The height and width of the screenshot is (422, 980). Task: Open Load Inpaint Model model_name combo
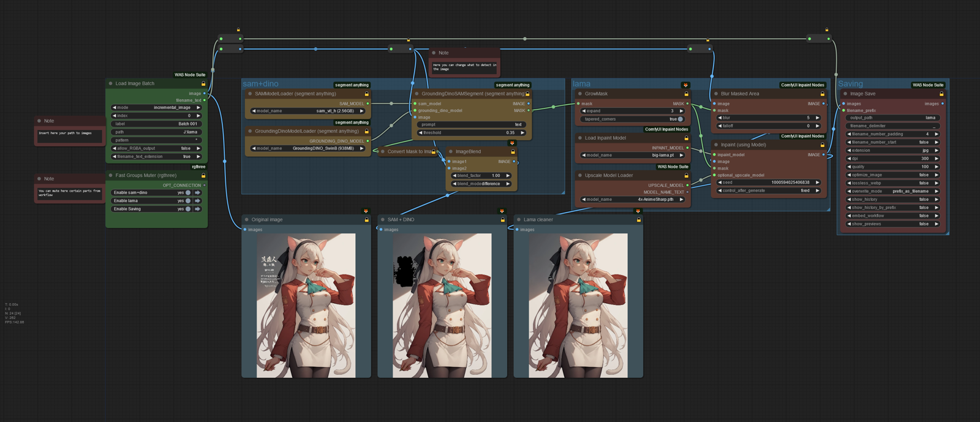[632, 156]
